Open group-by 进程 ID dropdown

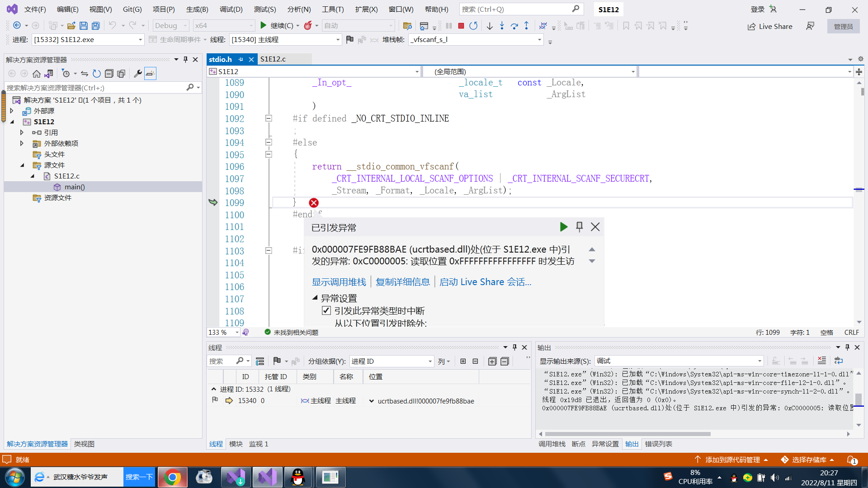392,361
